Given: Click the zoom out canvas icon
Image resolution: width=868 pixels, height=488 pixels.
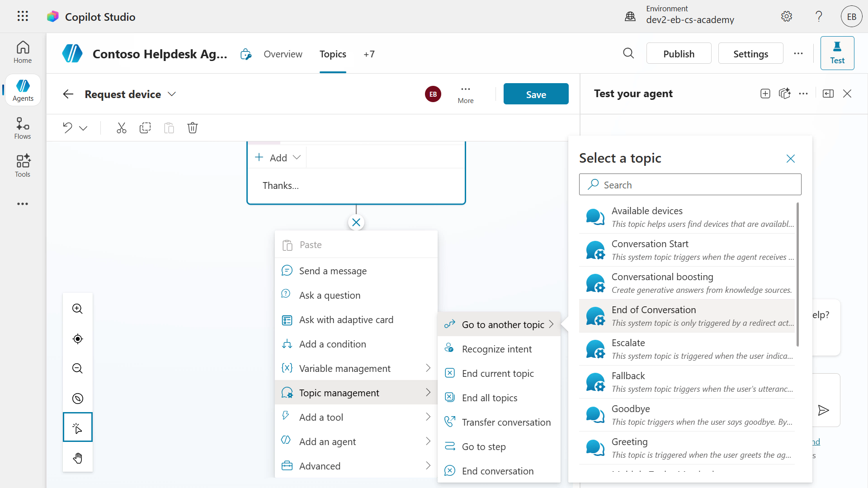Looking at the screenshot, I should click(77, 369).
